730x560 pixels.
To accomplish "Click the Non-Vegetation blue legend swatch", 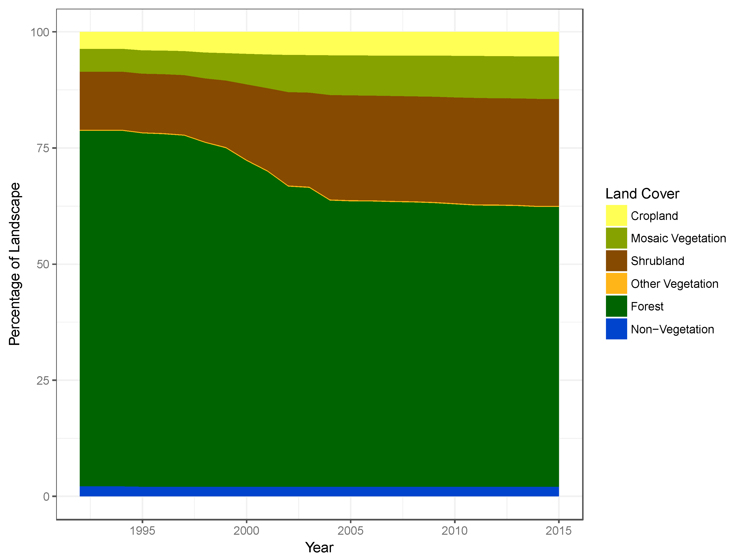I will pos(616,329).
